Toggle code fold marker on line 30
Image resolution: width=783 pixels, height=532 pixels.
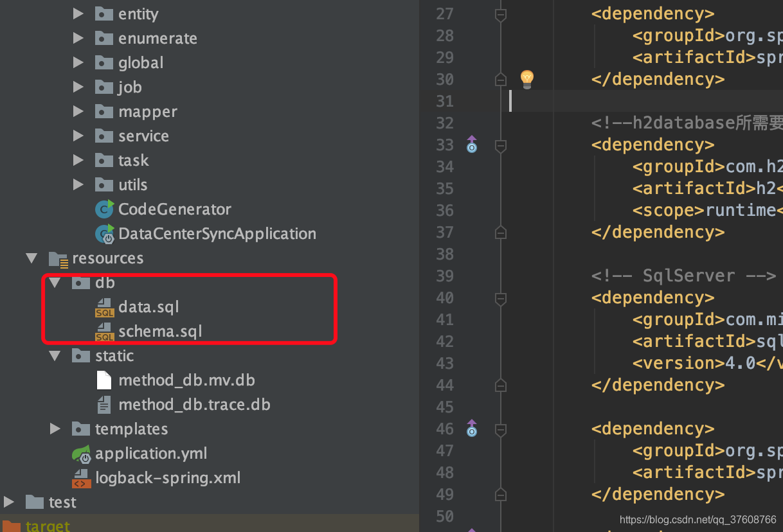(x=501, y=79)
